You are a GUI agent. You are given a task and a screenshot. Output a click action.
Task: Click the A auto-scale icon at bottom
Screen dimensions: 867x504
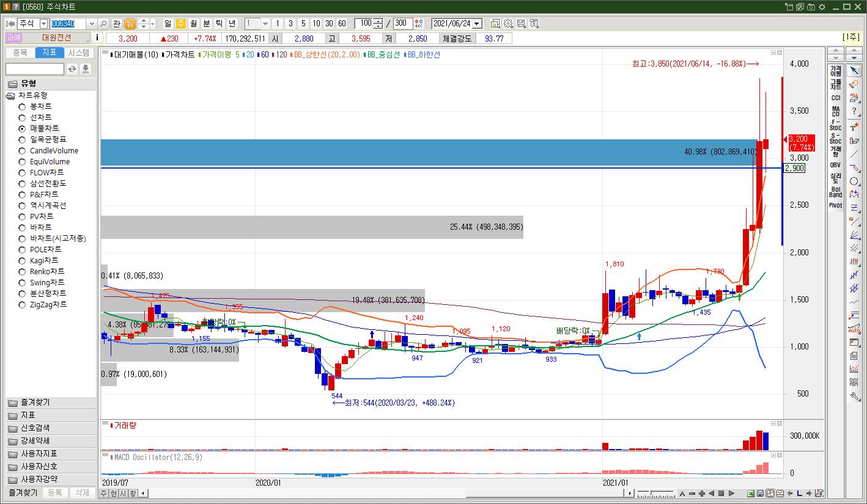[682, 493]
